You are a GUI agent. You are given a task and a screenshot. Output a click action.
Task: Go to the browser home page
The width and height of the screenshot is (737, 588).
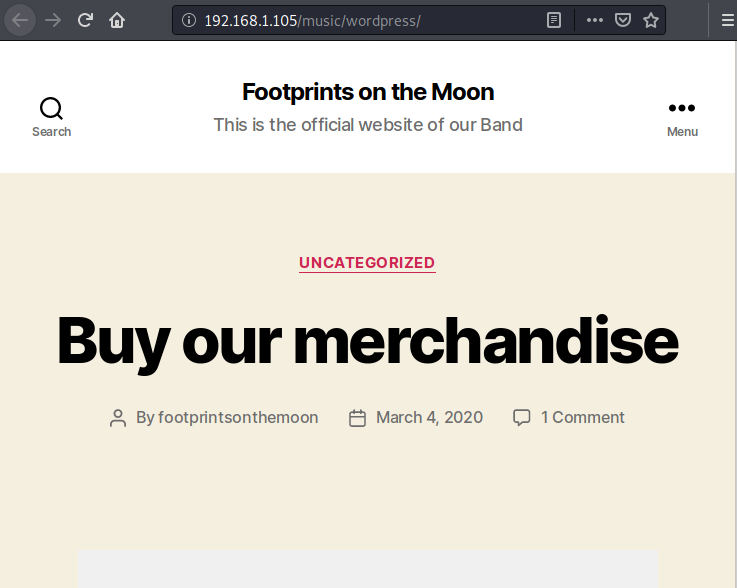117,20
